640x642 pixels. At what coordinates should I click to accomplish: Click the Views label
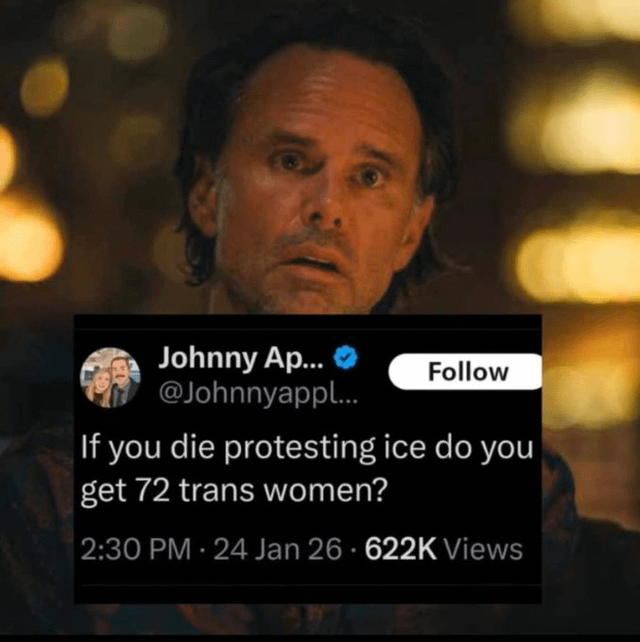tap(483, 549)
